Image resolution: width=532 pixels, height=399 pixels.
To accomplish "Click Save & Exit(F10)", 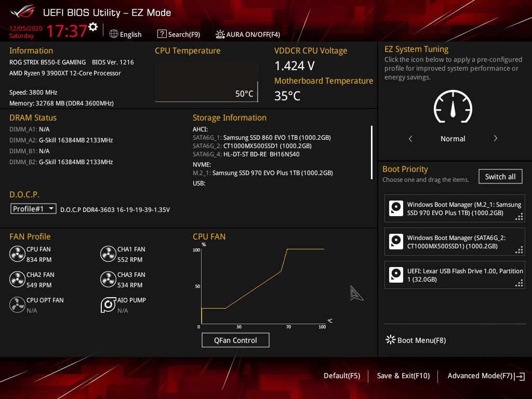I will [x=403, y=376].
